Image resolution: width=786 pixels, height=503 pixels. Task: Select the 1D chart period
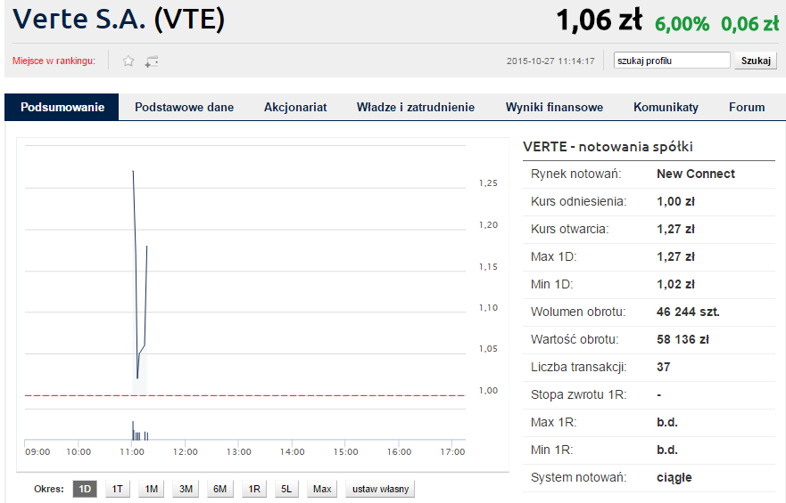pyautogui.click(x=85, y=488)
